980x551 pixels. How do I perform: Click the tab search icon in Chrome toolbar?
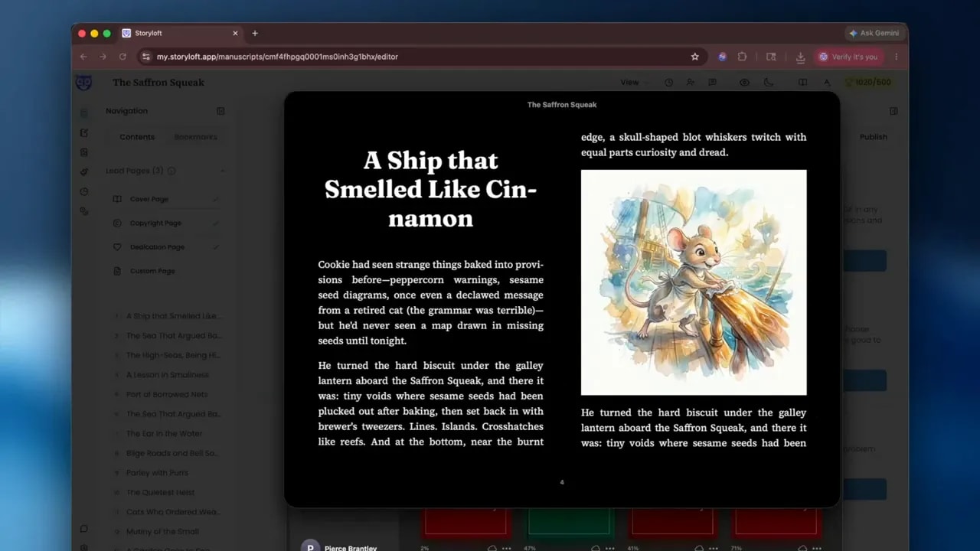click(x=771, y=57)
